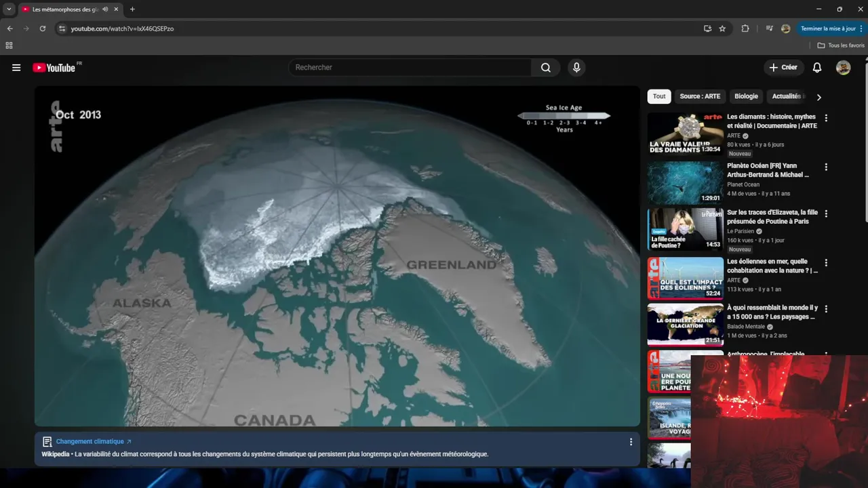Viewport: 868px width, 488px height.
Task: Open the tab search dropdown
Action: [9, 9]
